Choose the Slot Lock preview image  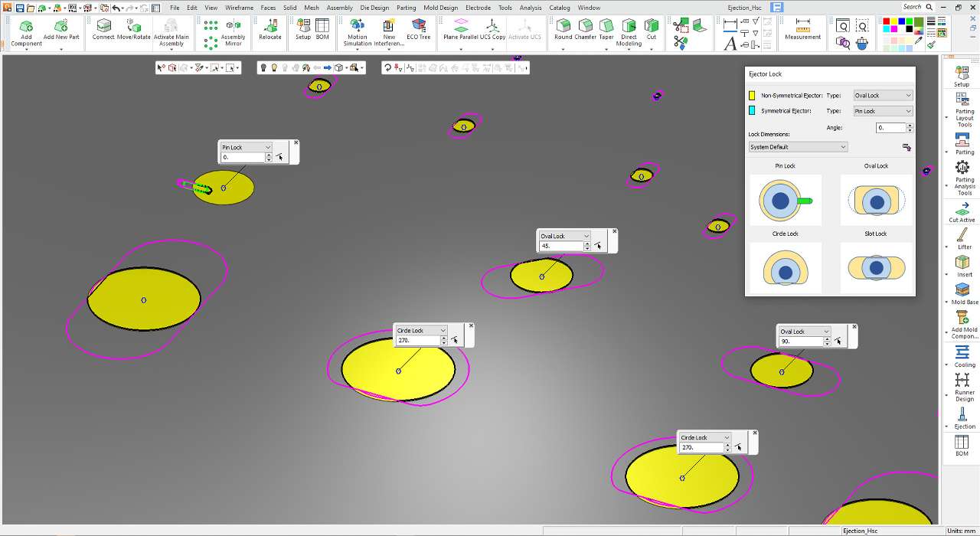876,268
